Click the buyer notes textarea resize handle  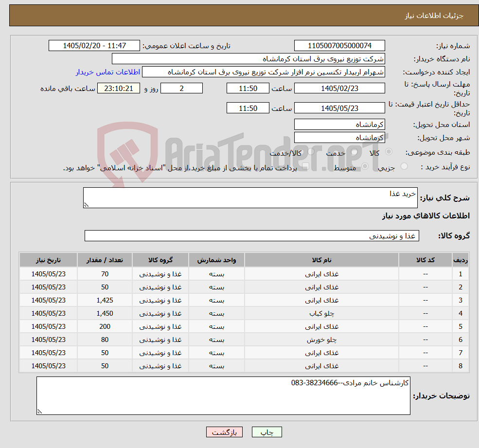39,412
